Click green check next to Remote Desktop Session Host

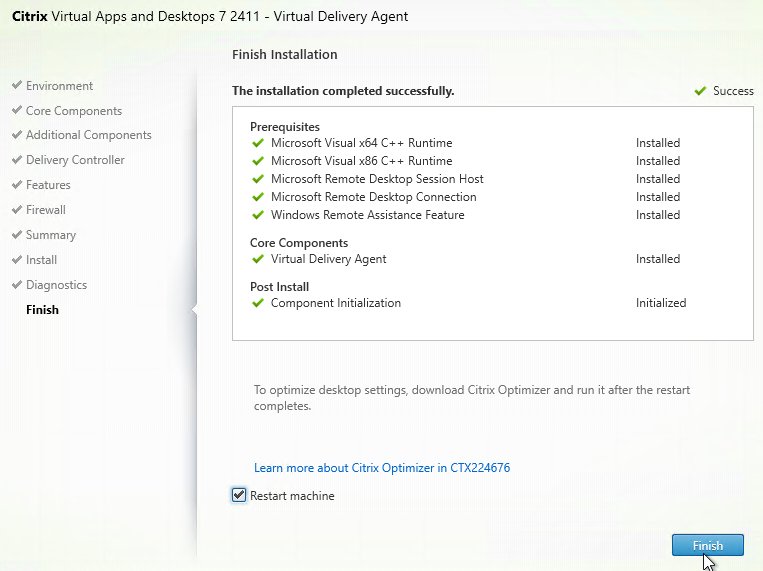258,179
